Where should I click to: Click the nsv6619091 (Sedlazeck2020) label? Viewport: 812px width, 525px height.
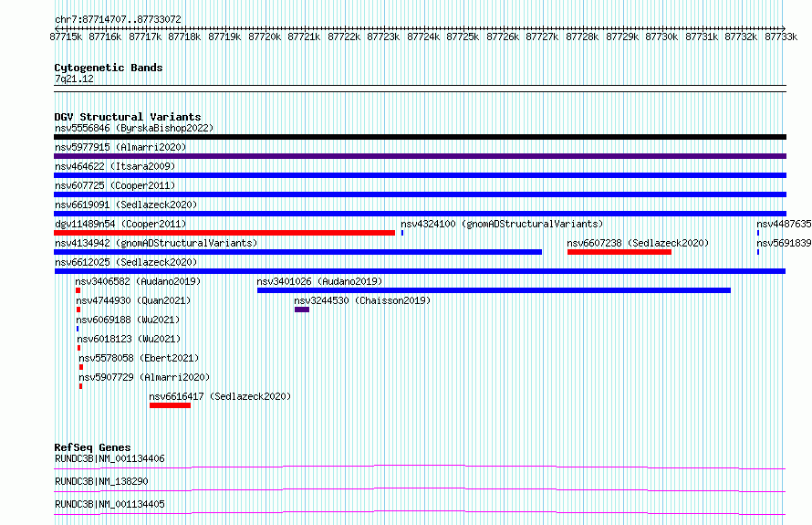pyautogui.click(x=126, y=205)
